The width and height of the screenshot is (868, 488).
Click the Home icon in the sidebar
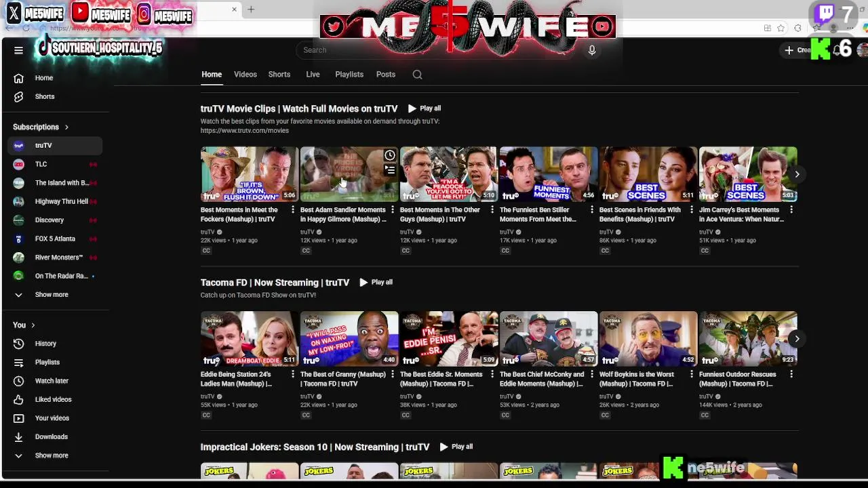click(x=19, y=78)
